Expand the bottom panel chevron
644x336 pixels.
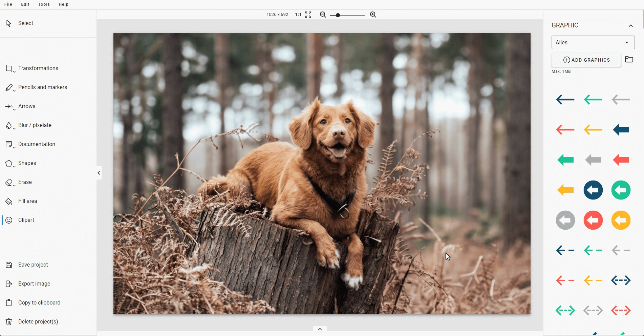click(320, 329)
